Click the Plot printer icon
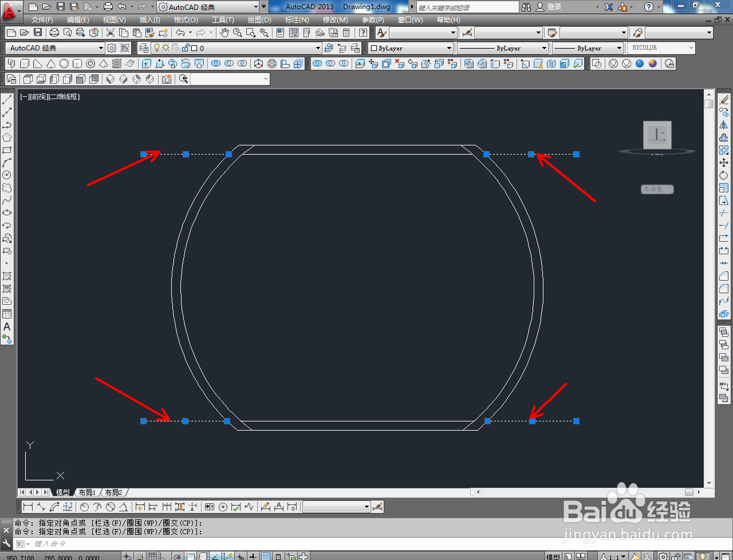The image size is (733, 560). click(x=54, y=33)
